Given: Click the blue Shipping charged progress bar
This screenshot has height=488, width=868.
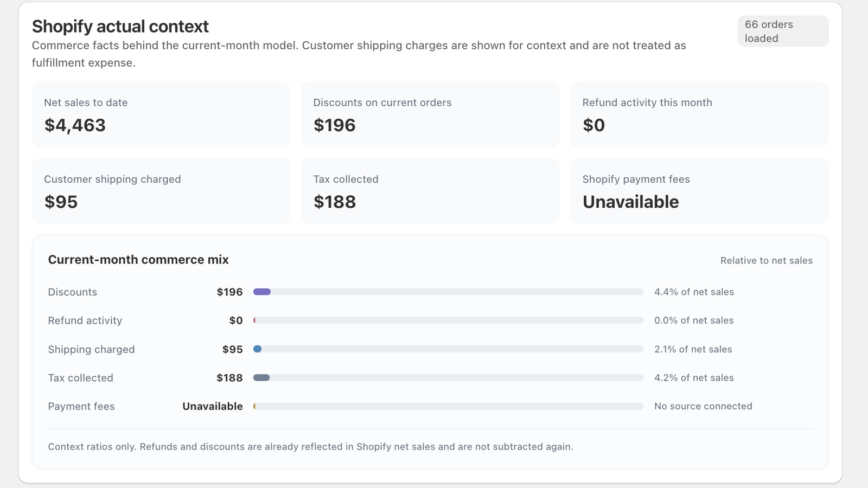Looking at the screenshot, I should click(448, 349).
